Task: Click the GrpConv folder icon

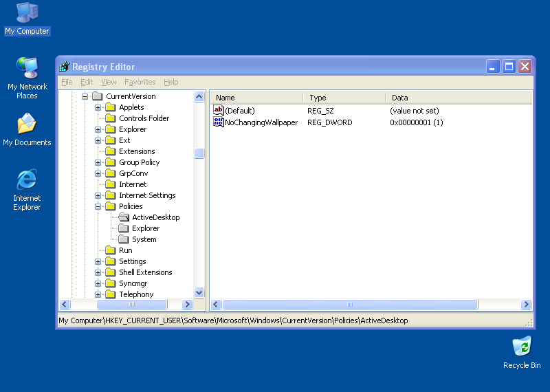Action: pos(110,173)
